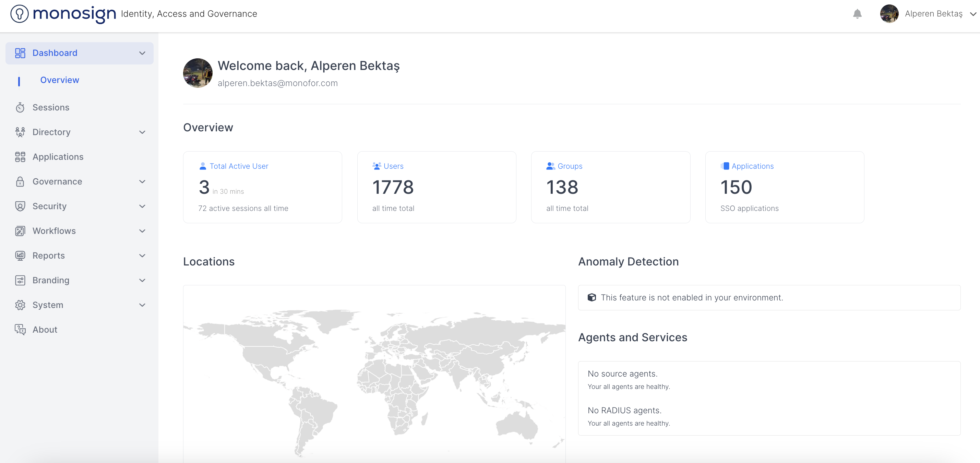Click the welcome profile picture
Image resolution: width=980 pixels, height=463 pixels.
[198, 73]
